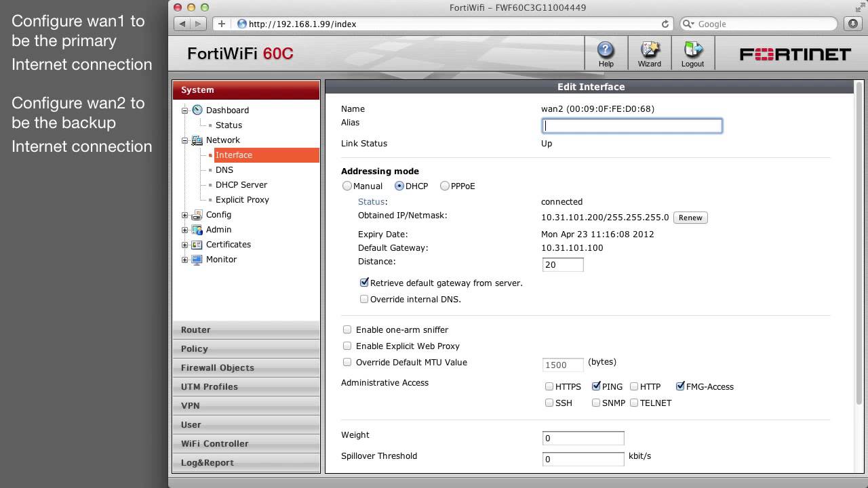Open the WiFi Controller section
The image size is (868, 488).
246,443
